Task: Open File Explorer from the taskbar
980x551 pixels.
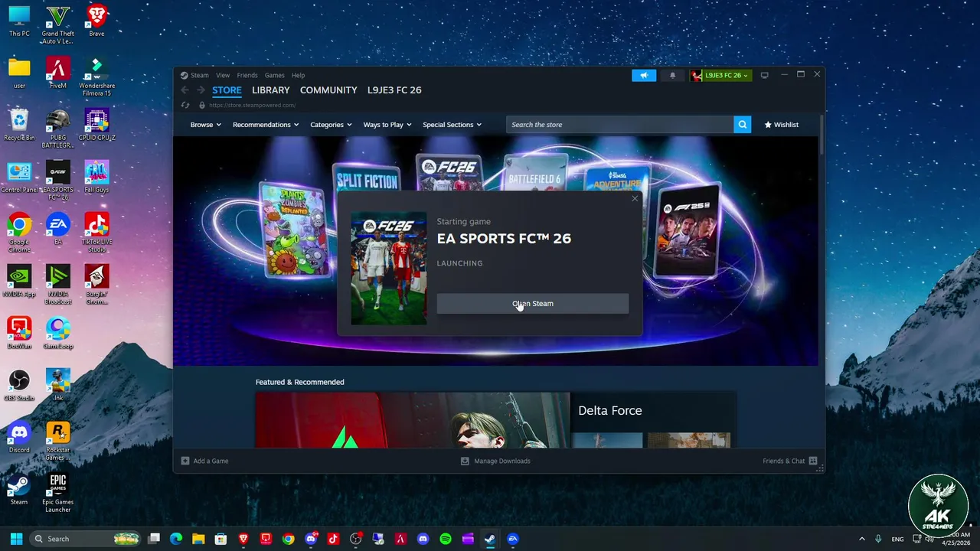Action: click(198, 539)
